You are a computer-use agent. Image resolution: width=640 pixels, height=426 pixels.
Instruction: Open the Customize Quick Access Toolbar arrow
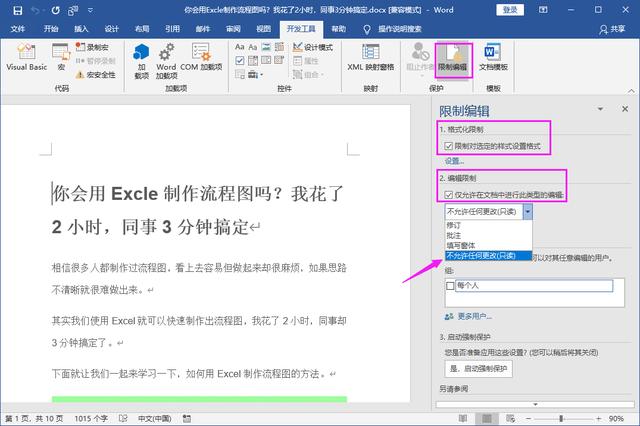click(90, 10)
